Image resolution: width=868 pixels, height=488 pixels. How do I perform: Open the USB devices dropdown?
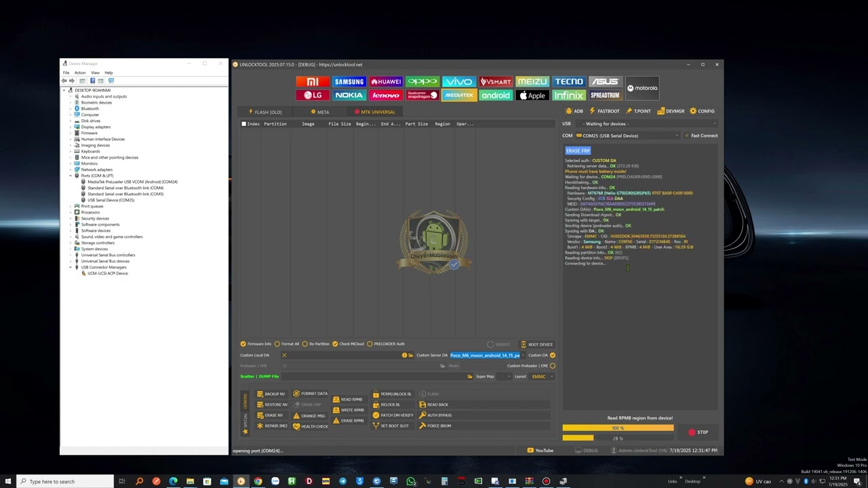(x=646, y=124)
